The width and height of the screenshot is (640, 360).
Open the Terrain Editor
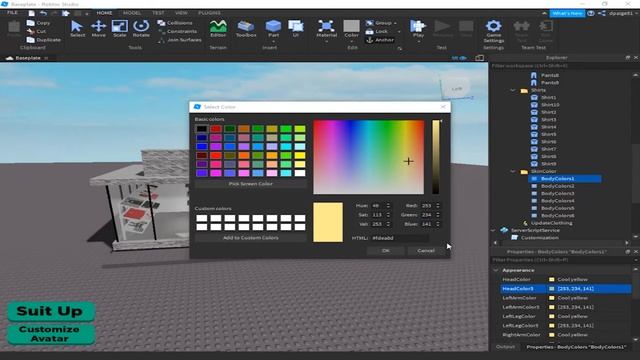[x=218, y=28]
